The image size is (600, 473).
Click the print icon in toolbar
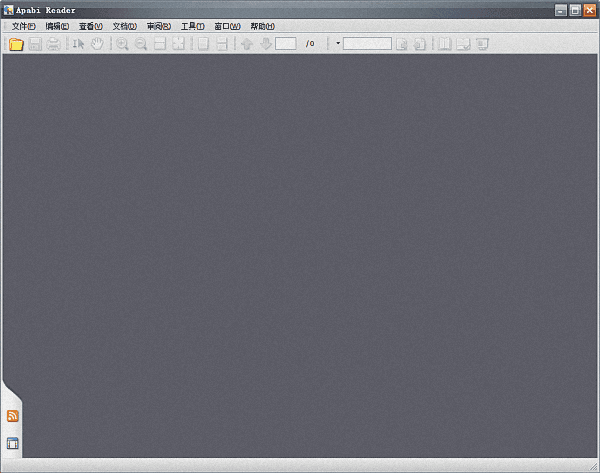[x=53, y=44]
